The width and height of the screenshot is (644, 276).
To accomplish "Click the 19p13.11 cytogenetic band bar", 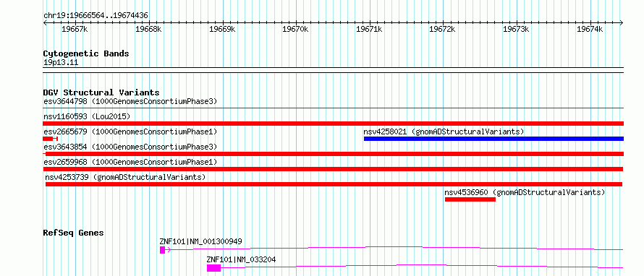I will point(333,70).
